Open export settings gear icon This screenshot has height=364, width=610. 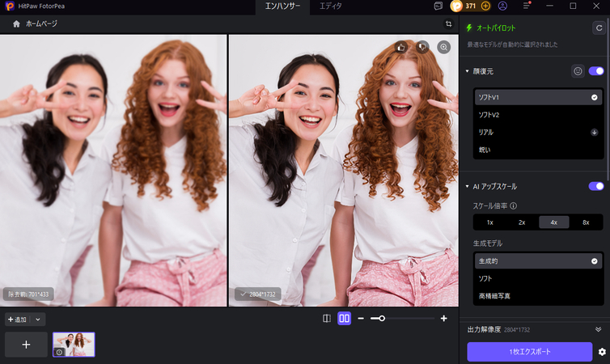click(602, 352)
